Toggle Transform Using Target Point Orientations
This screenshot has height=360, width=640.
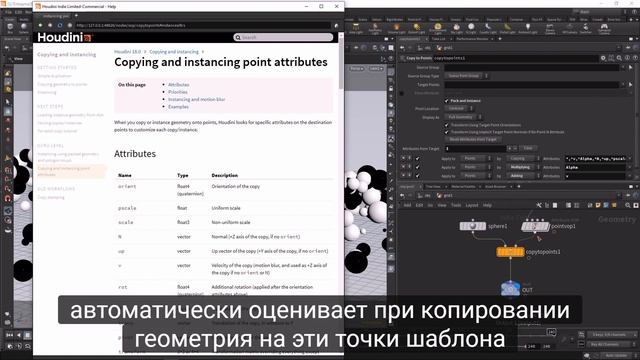(447, 125)
